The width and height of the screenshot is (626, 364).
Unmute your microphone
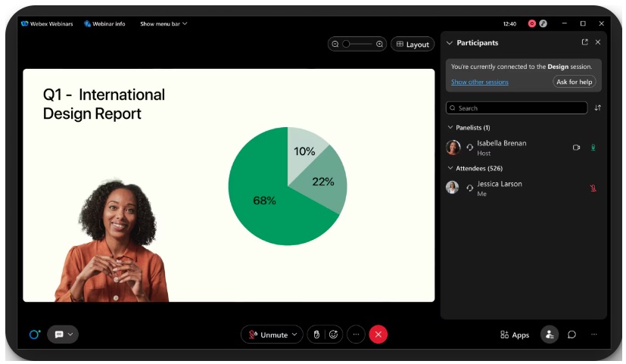[269, 334]
